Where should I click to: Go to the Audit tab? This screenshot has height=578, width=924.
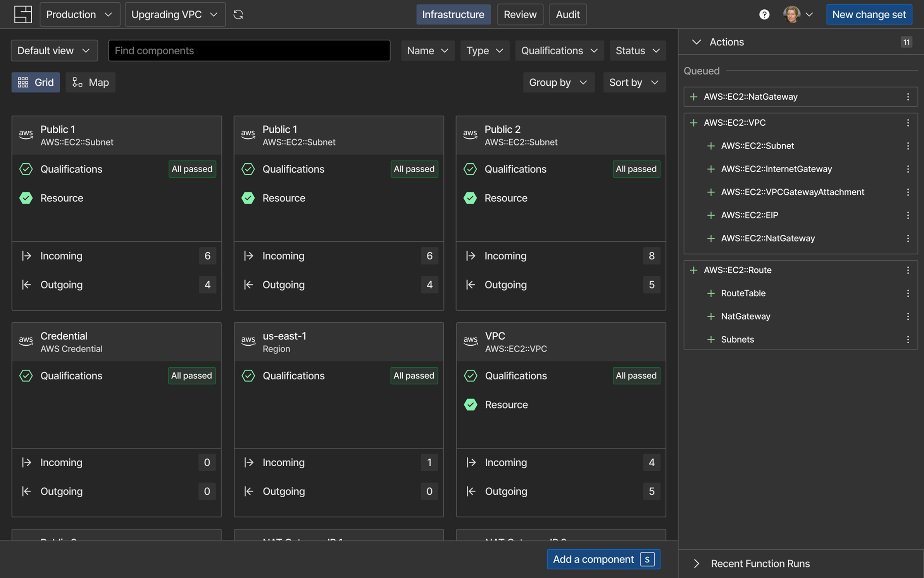[568, 14]
